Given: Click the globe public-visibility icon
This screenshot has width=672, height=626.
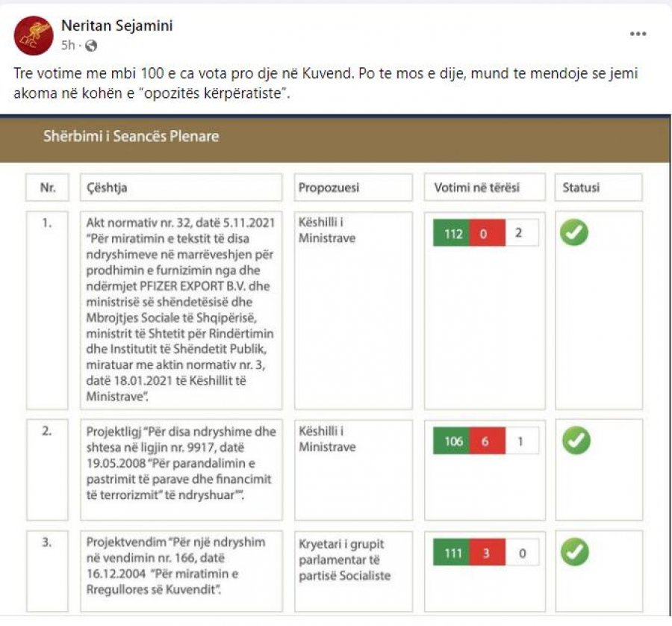Looking at the screenshot, I should click(91, 46).
